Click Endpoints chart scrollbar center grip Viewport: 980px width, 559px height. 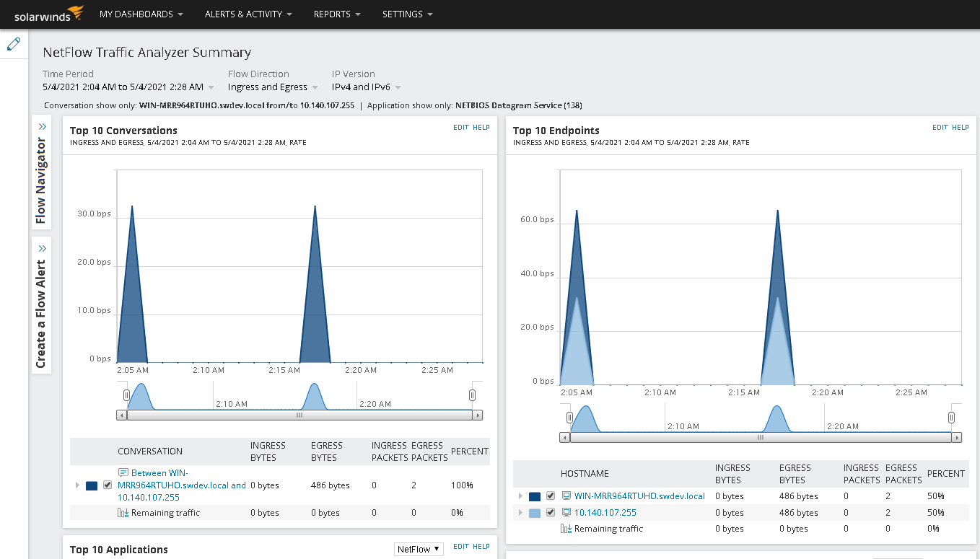(x=761, y=438)
